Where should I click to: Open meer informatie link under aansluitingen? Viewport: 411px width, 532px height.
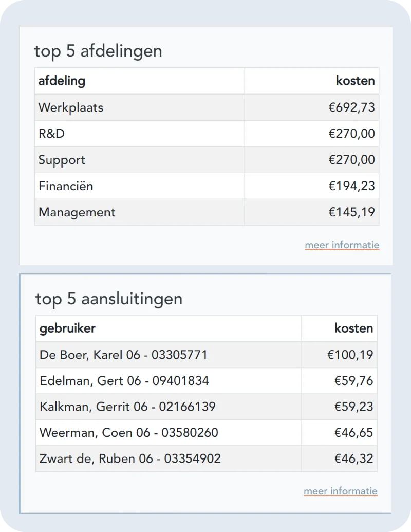click(341, 491)
